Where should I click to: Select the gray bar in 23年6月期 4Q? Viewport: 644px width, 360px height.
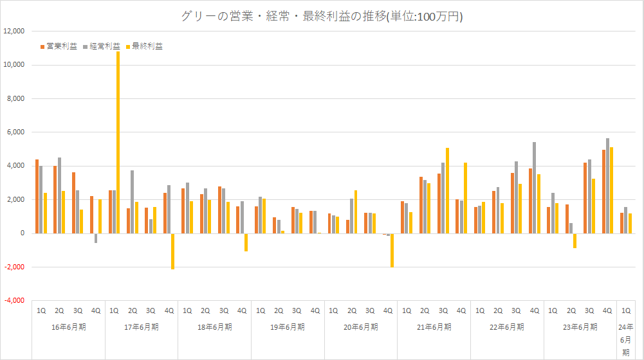(x=607, y=186)
